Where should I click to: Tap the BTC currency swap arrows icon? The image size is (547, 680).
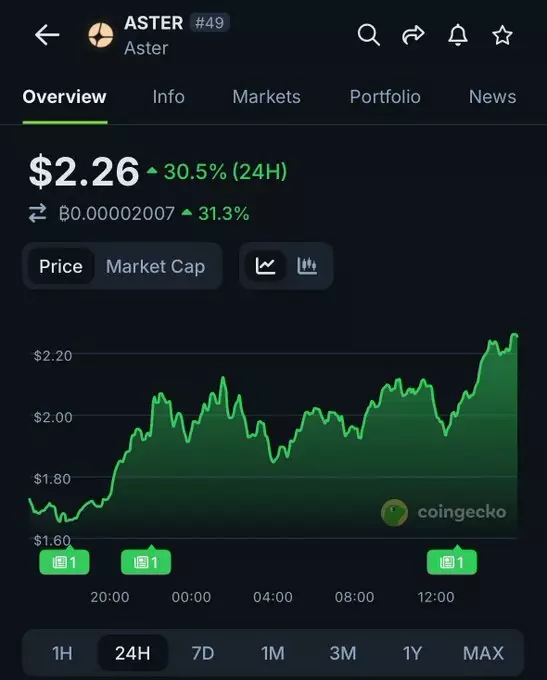(x=37, y=213)
